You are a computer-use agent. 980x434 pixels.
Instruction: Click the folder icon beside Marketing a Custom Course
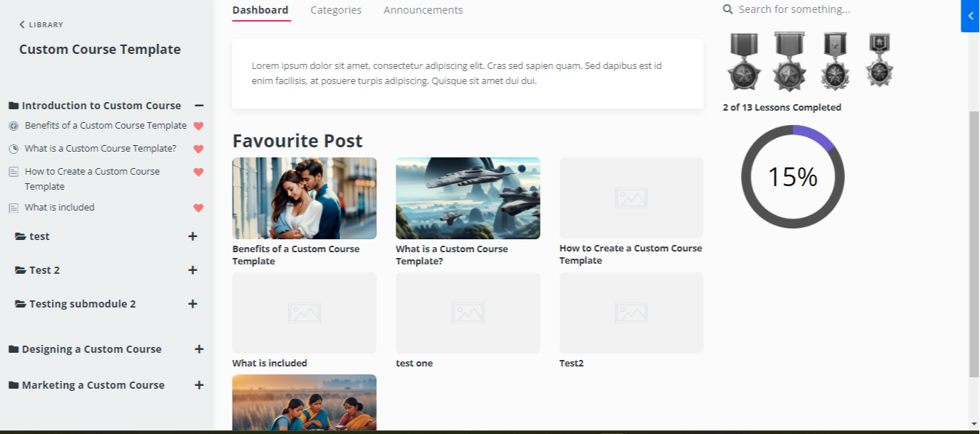coord(13,385)
